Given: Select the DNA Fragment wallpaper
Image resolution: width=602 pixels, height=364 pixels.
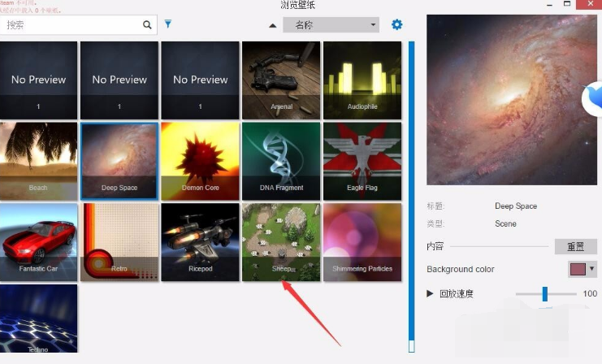Looking at the screenshot, I should (x=281, y=160).
